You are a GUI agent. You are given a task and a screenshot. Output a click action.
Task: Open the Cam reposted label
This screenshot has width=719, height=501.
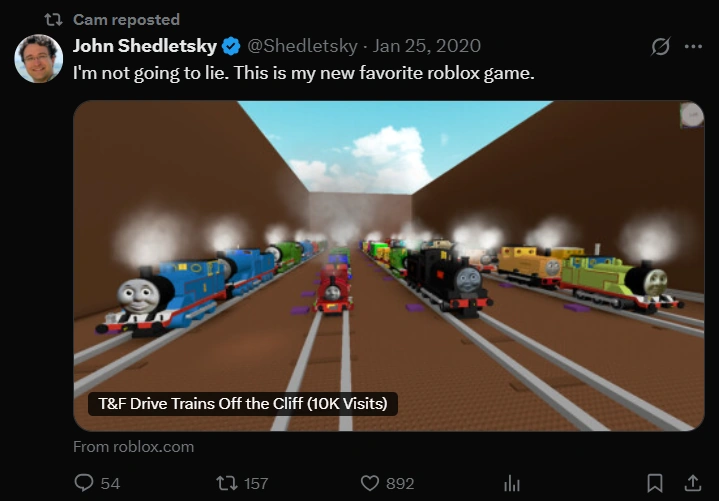click(x=126, y=20)
